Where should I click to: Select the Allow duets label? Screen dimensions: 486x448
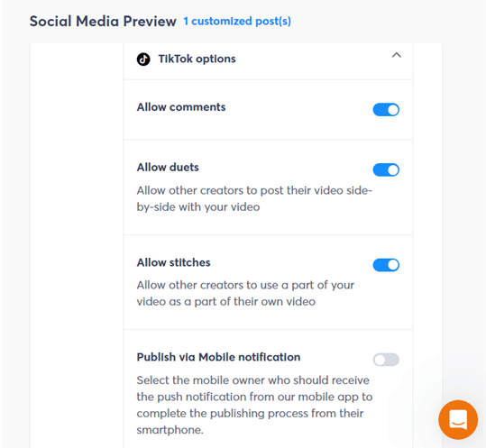point(168,168)
